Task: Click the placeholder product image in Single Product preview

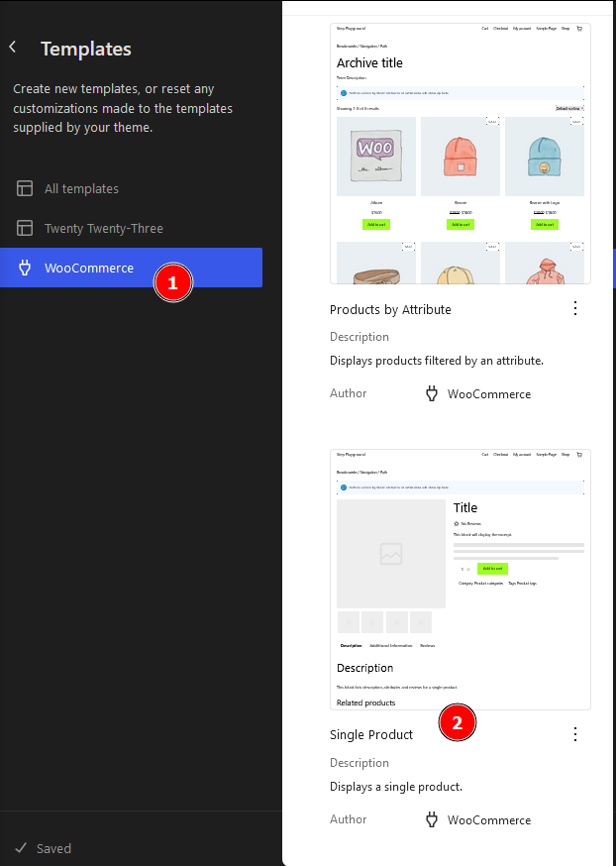Action: coord(391,554)
